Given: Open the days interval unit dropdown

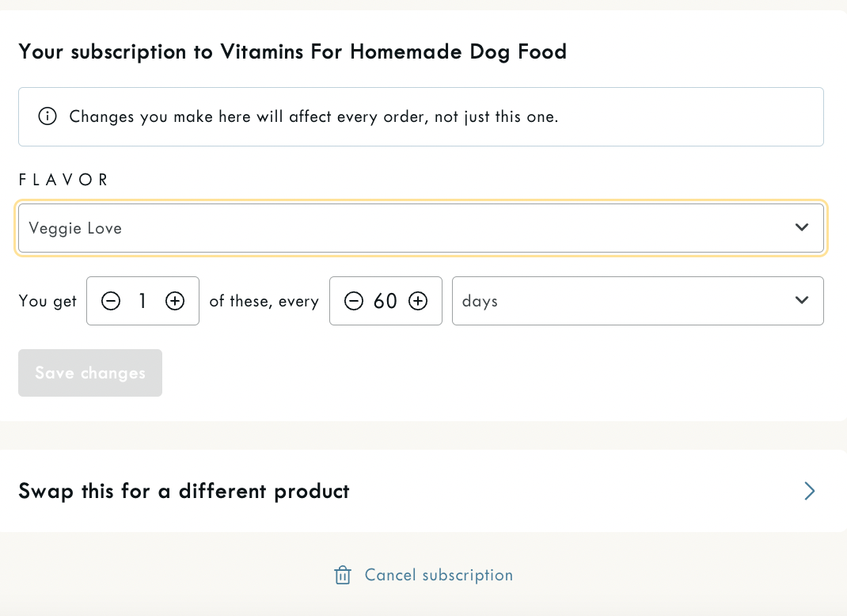Looking at the screenshot, I should tap(617, 301).
